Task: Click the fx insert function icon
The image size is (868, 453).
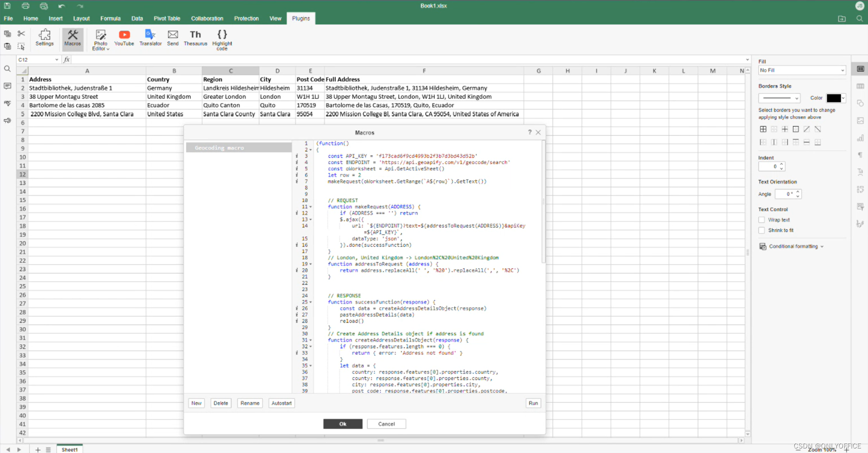Action: click(67, 59)
